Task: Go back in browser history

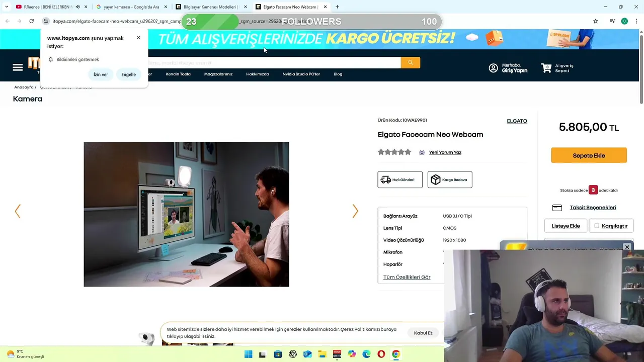Action: (x=7, y=21)
